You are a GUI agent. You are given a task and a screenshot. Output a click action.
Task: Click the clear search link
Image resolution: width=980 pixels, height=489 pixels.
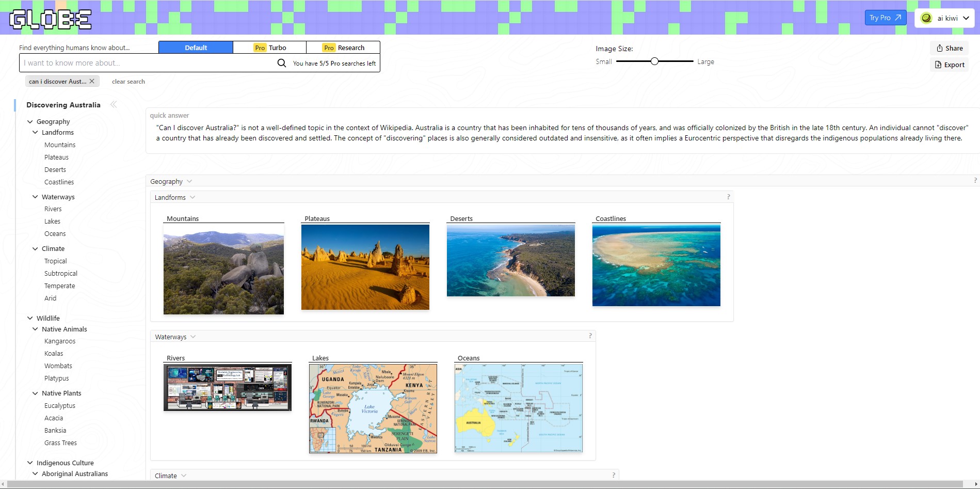click(128, 82)
